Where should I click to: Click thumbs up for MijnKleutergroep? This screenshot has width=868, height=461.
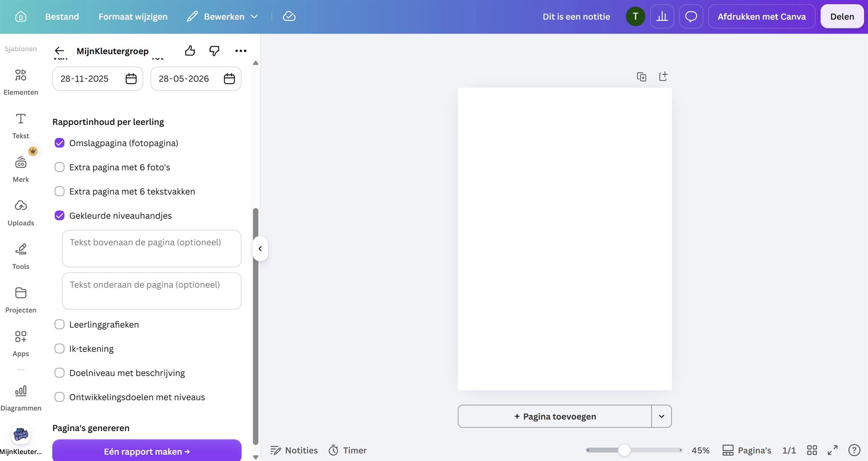(190, 51)
